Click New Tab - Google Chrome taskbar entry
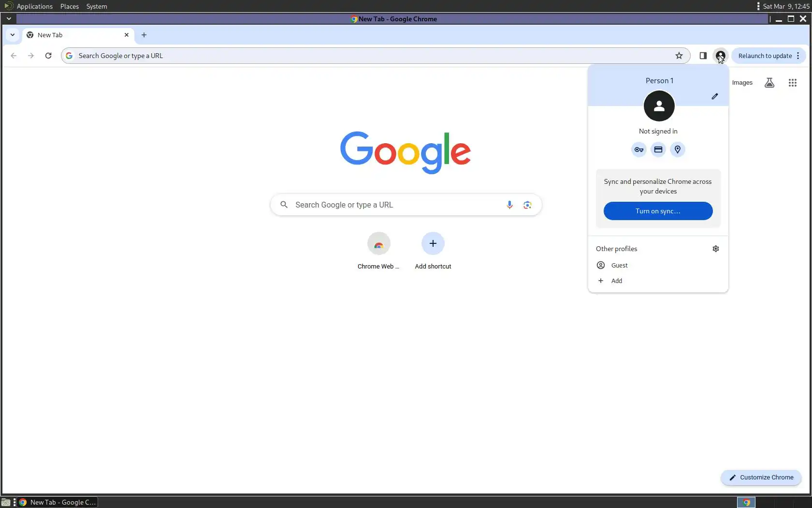Image resolution: width=812 pixels, height=508 pixels. pos(58,503)
